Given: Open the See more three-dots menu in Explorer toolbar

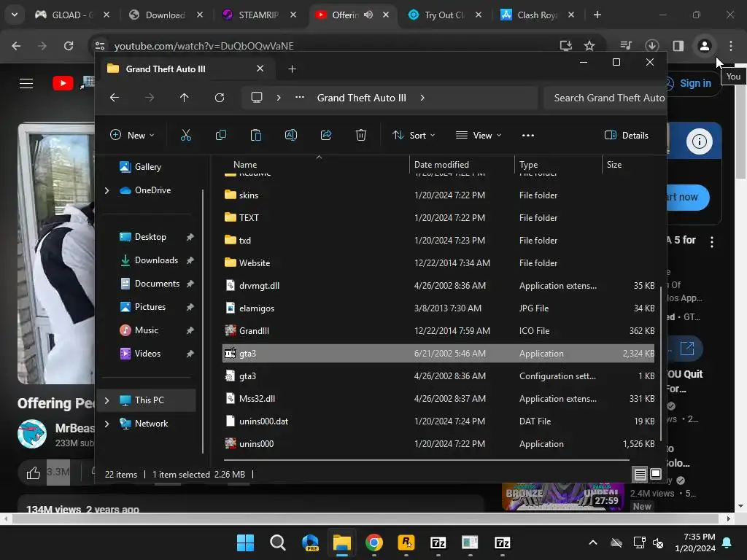Looking at the screenshot, I should (528, 135).
